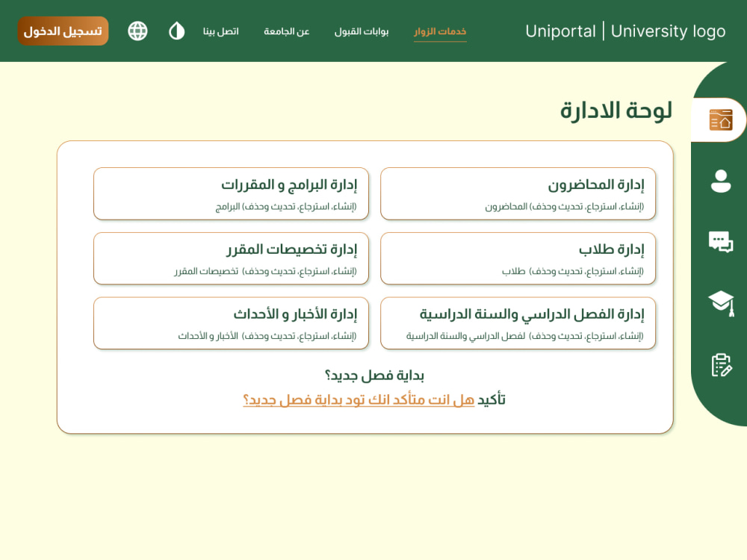The image size is (747, 560).
Task: Open the اتصل بينا menu item
Action: pyautogui.click(x=220, y=31)
